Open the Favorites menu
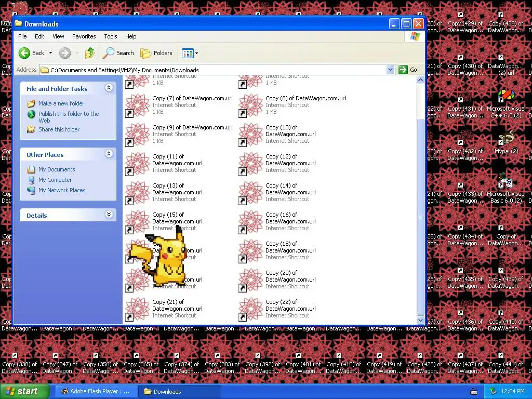Screen dimensions: 532x399 point(84,36)
